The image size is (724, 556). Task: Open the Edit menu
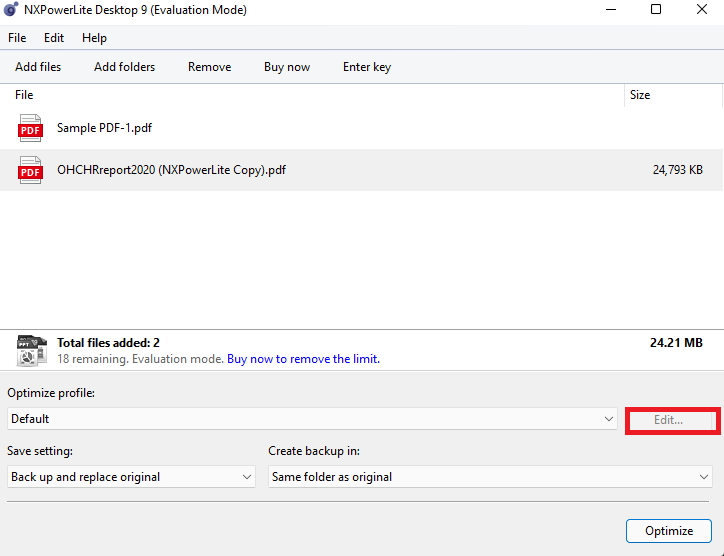click(x=54, y=38)
